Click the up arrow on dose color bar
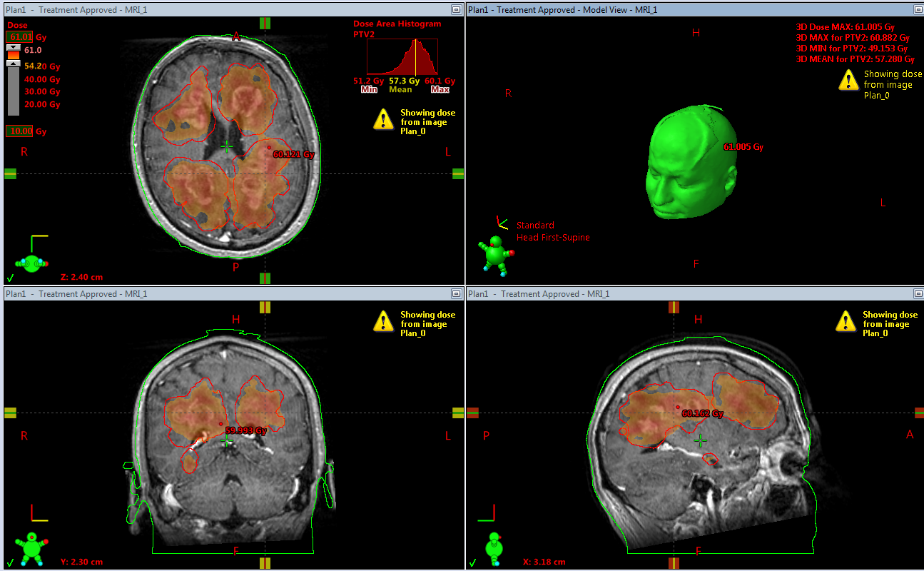Screen dimensions: 924x571 pos(13,64)
